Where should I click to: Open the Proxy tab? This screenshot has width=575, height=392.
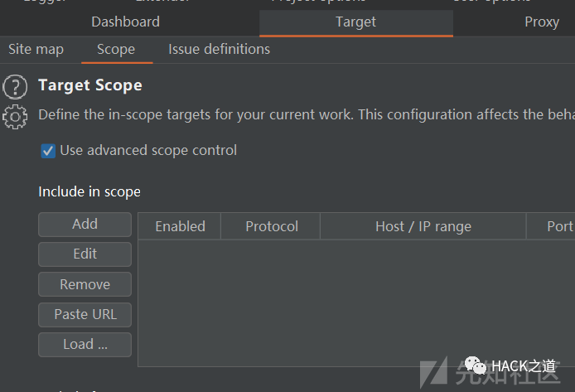542,22
